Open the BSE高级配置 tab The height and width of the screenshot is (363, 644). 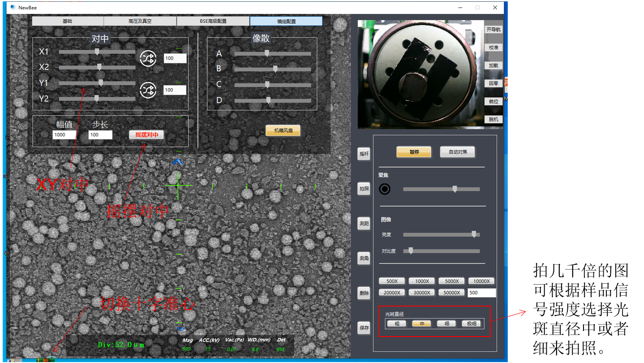213,21
